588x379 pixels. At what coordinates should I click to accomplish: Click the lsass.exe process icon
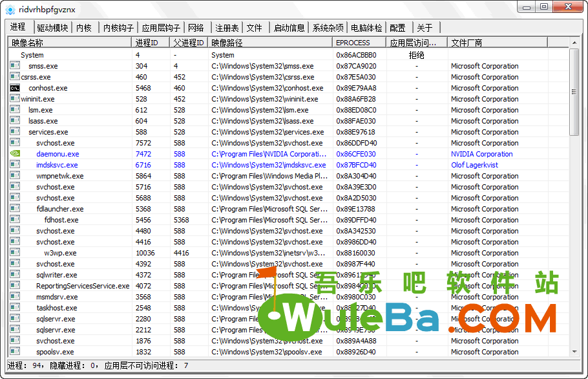point(15,121)
